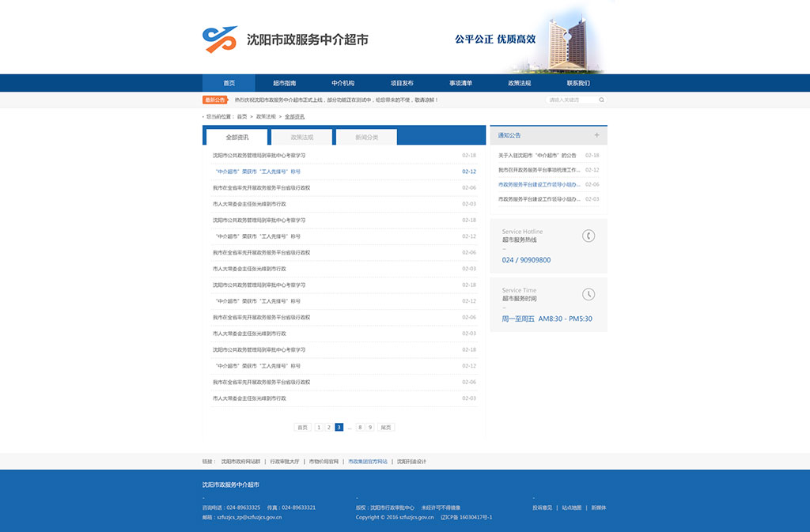Click the 尾页 last page button
The height and width of the screenshot is (532, 810).
point(386,427)
